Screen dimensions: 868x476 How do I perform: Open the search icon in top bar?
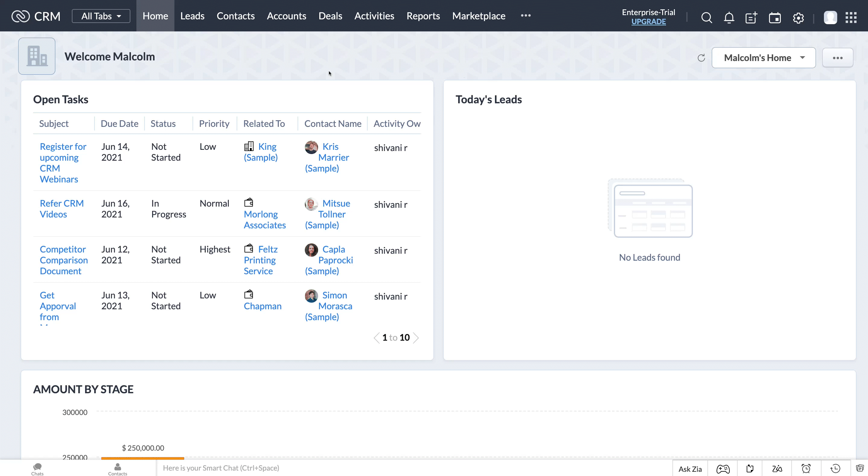[706, 17]
